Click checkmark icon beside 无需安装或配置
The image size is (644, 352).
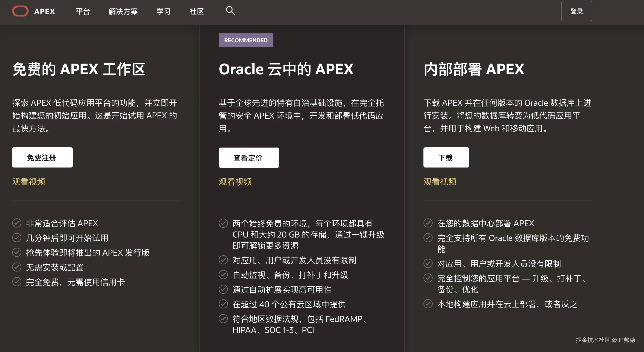click(x=17, y=267)
